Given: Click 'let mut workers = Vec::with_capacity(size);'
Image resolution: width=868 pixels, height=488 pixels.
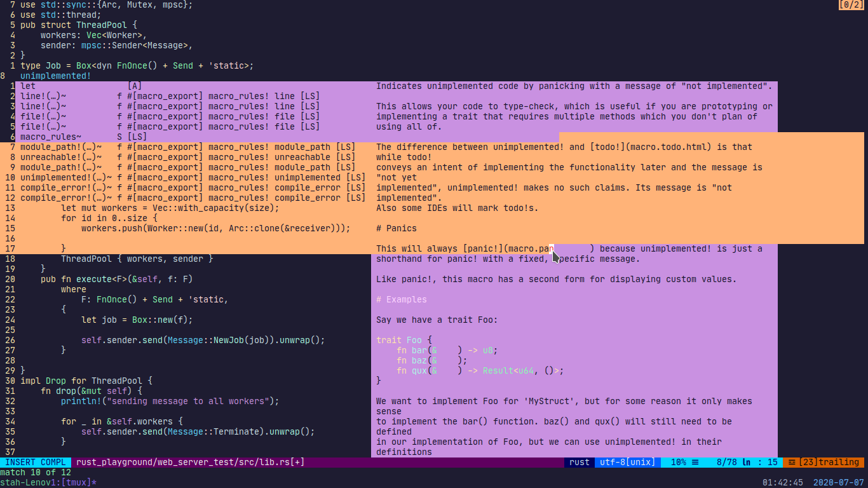Looking at the screenshot, I should tap(170, 208).
